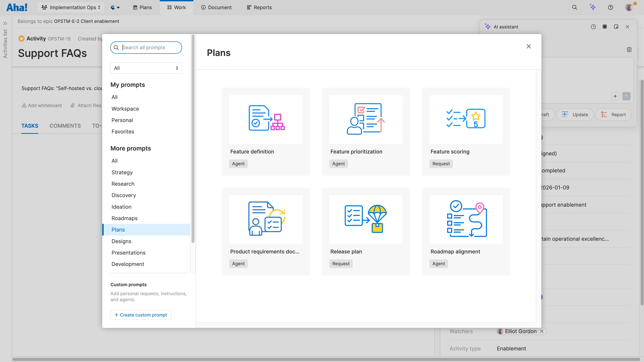Pop out the AI assistant panel
Viewport: 644px width, 362px height.
(x=616, y=27)
